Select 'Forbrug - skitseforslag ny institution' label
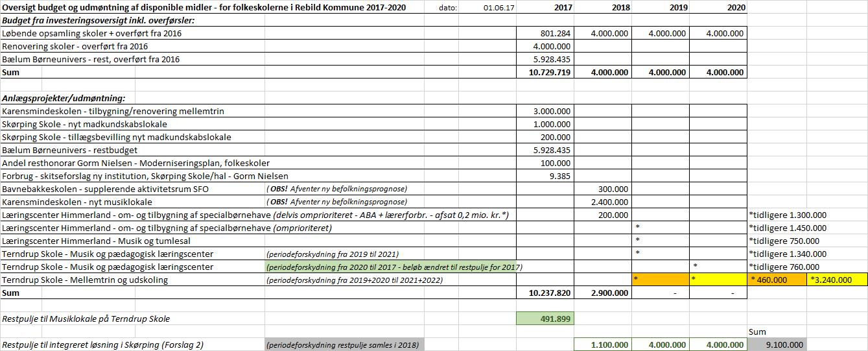Screen dimensions: 868x351 [x=145, y=176]
